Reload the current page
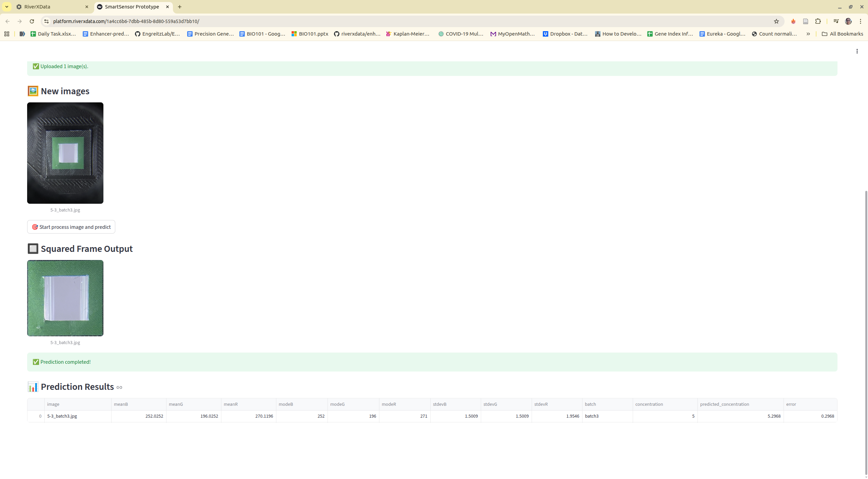Image resolution: width=868 pixels, height=479 pixels. (32, 21)
